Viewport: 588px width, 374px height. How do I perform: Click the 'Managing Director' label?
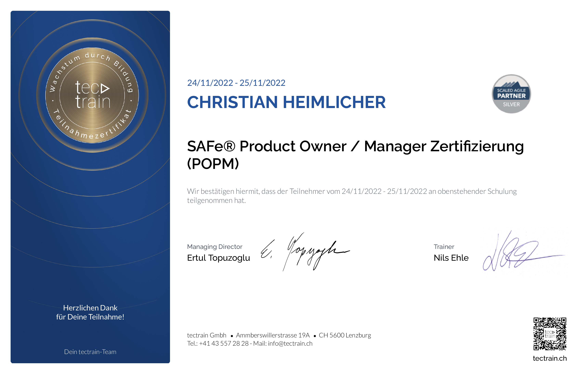[x=215, y=247]
